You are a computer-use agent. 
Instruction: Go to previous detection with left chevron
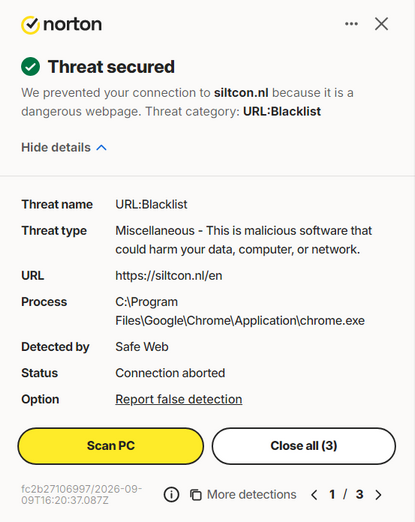314,495
